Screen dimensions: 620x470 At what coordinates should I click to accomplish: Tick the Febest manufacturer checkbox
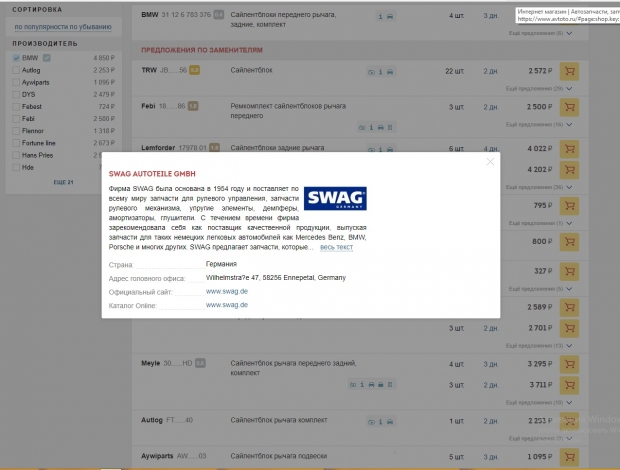(x=16, y=106)
